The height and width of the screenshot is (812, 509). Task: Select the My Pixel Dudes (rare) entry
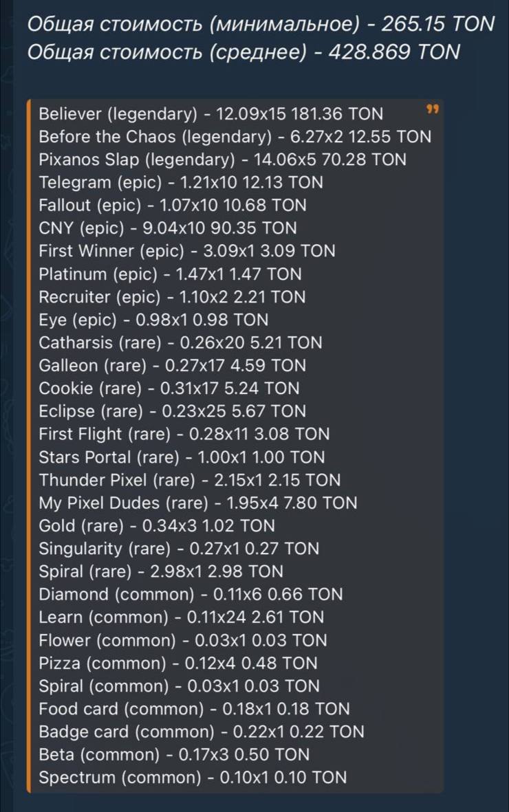click(198, 503)
